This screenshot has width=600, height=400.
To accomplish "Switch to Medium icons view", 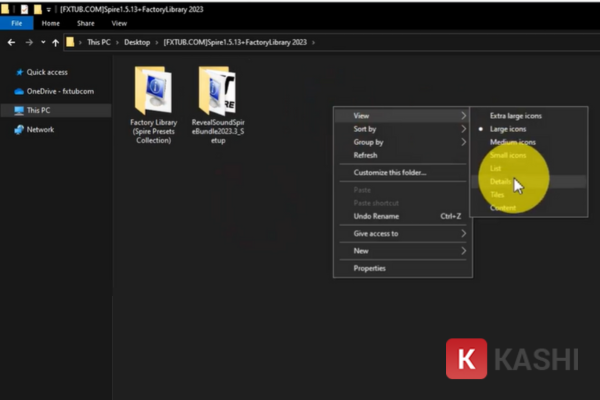I will click(x=513, y=142).
